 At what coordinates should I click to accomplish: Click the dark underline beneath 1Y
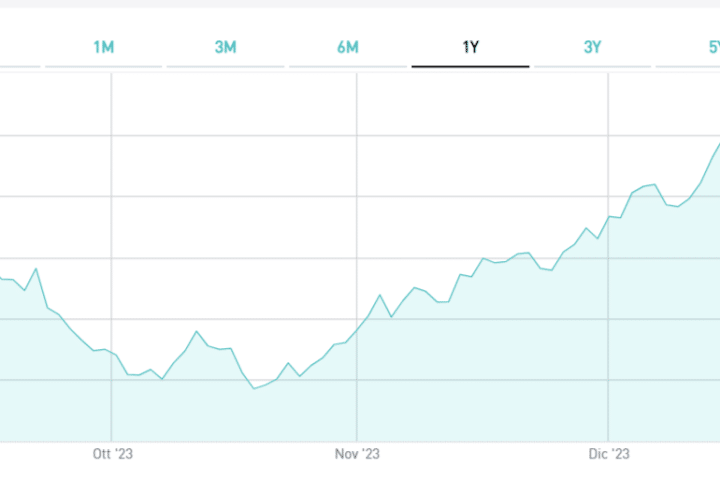click(470, 66)
